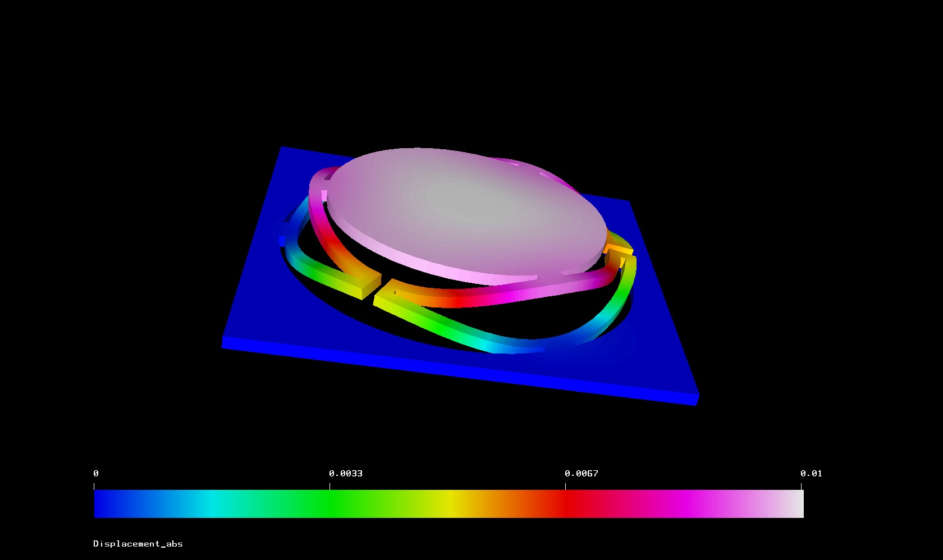The height and width of the screenshot is (560, 943).
Task: Select the front bright blue edge of the plate
Action: pos(449,370)
